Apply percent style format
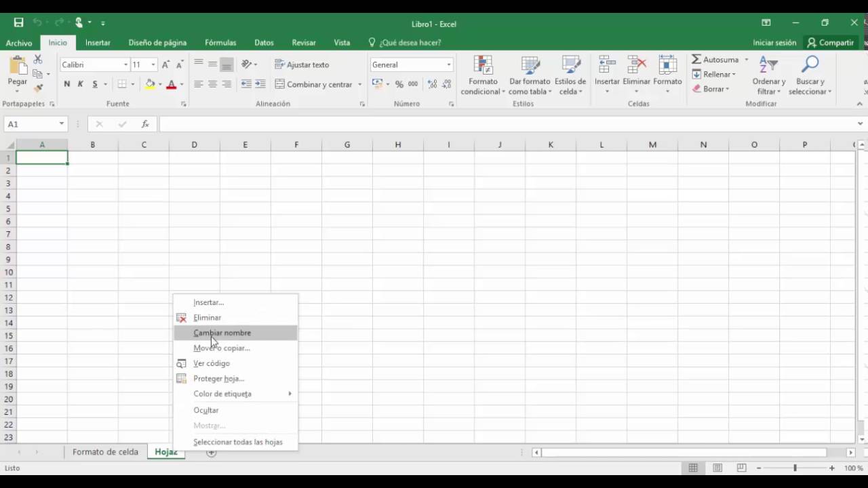 pyautogui.click(x=399, y=84)
